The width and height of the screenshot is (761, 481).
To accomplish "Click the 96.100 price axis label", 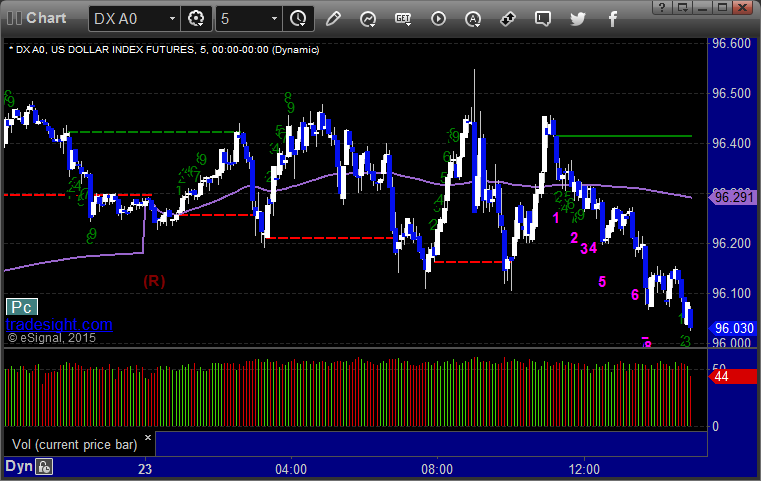I will [x=731, y=293].
